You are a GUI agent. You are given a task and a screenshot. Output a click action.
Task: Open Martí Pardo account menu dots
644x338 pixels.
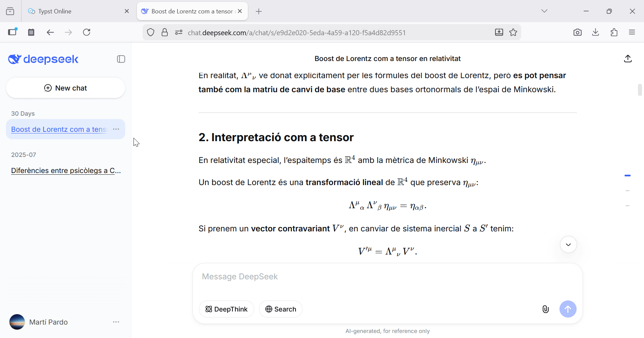[116, 322]
